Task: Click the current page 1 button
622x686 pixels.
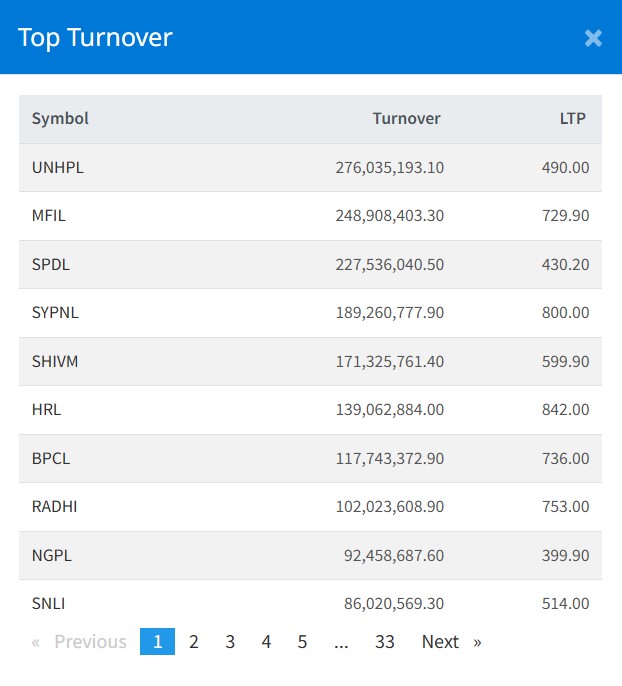Action: coord(157,642)
